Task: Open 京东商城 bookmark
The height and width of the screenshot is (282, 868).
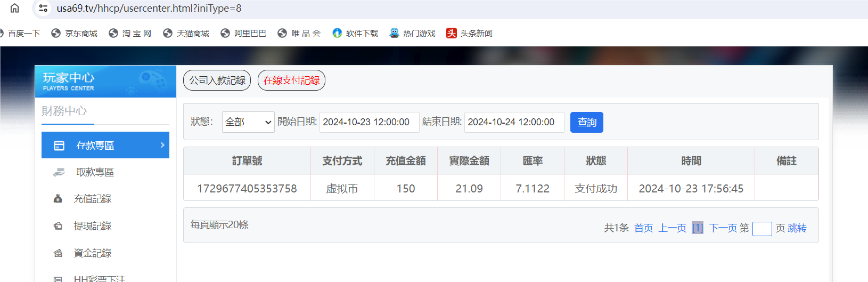Action: [75, 33]
